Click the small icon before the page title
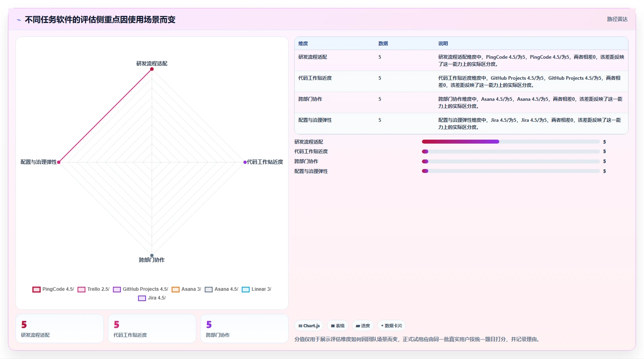 tap(19, 20)
